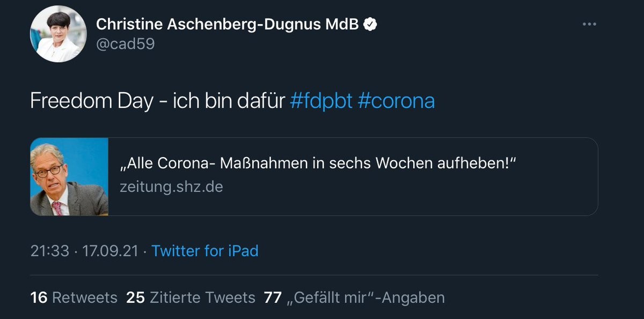Open Christine Aschenberg-Dugnus profile avatar
Screen dimensions: 644x319
point(58,34)
